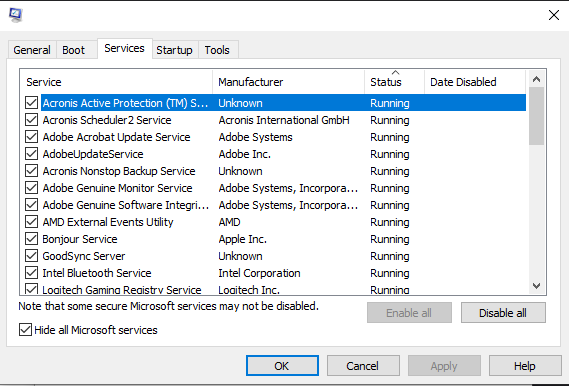
Task: Toggle Acronis Nonstop Backup Service checkbox
Action: tap(32, 171)
